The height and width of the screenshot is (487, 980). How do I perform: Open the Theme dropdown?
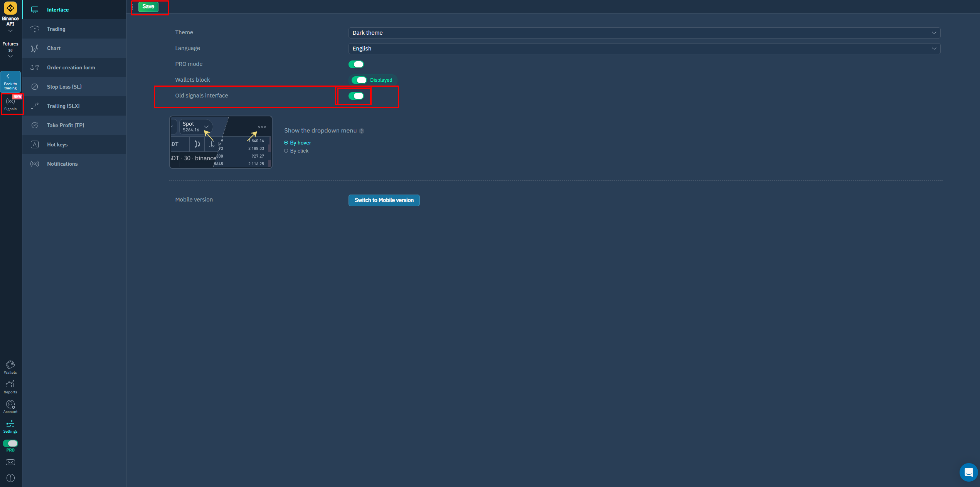644,33
